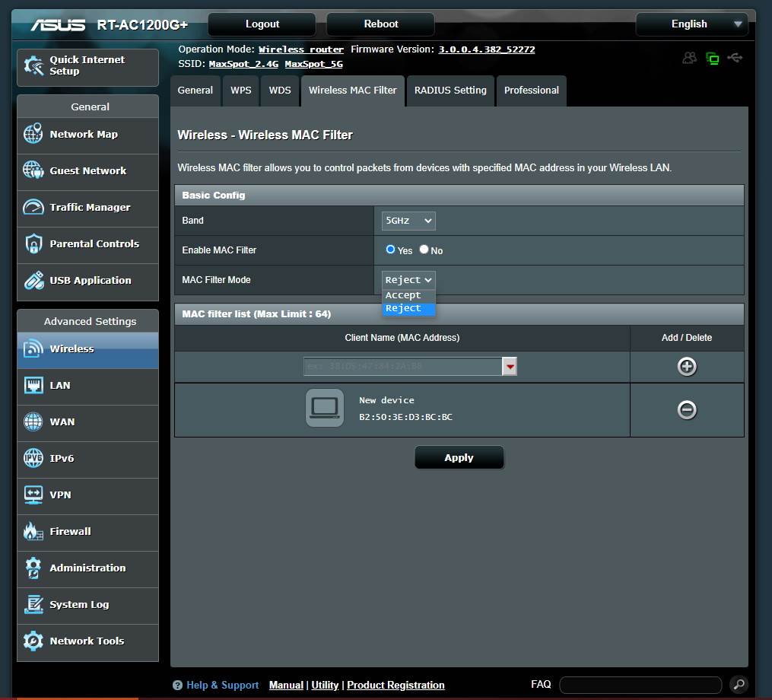This screenshot has width=772, height=700.
Task: Expand the client MAC address list arrow
Action: point(510,367)
